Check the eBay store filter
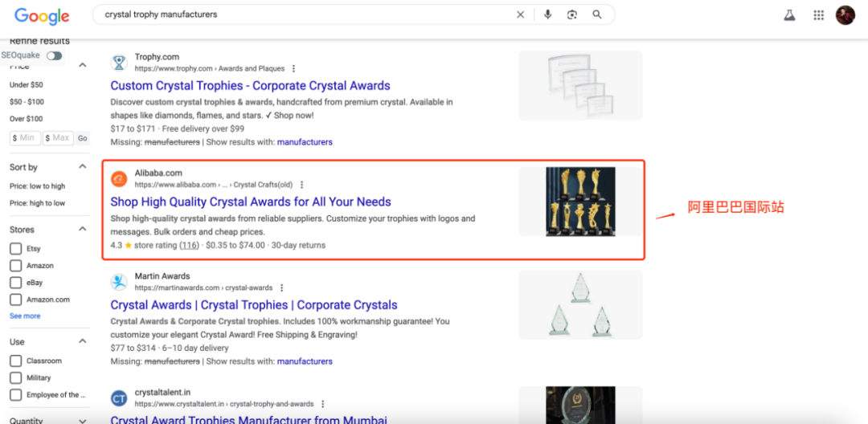The height and width of the screenshot is (424, 868). tap(16, 283)
